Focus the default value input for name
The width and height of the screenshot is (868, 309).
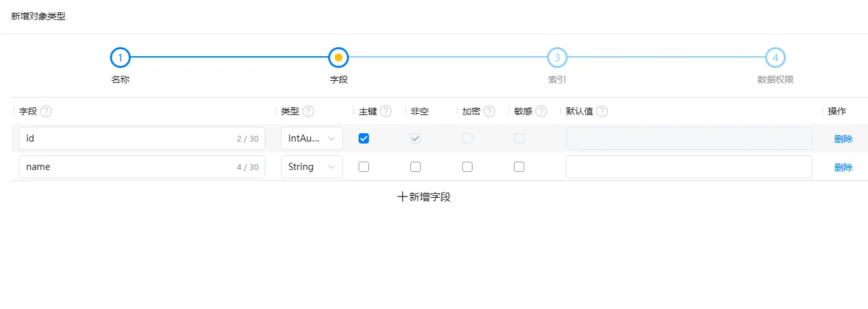pyautogui.click(x=689, y=167)
